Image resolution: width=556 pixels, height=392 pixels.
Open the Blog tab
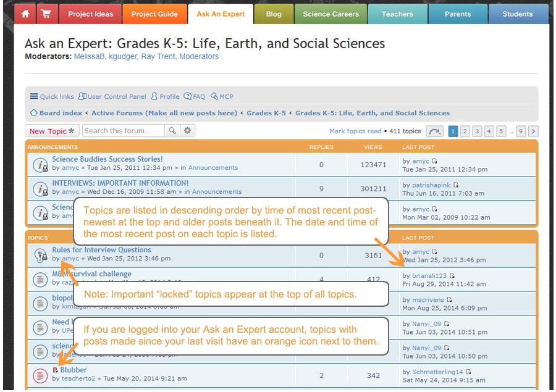(274, 14)
